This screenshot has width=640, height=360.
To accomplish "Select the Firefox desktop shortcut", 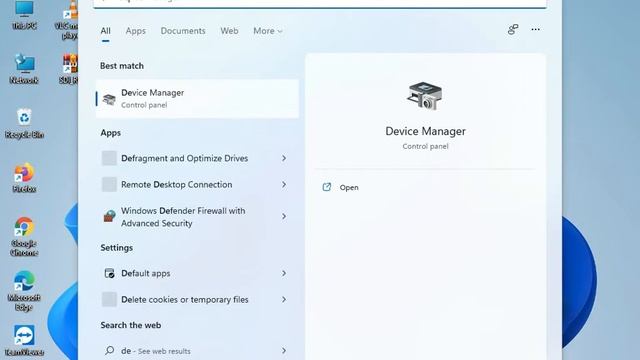I will pos(24,178).
